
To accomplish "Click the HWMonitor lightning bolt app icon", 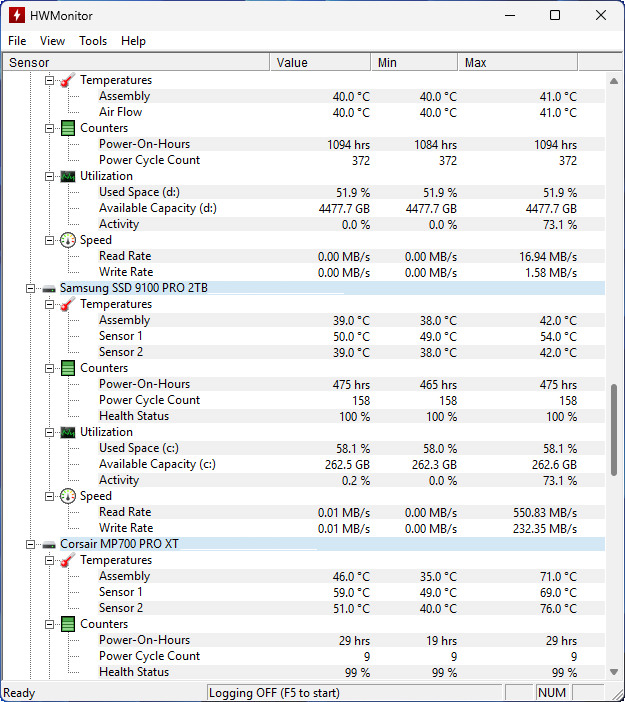I will (17, 15).
